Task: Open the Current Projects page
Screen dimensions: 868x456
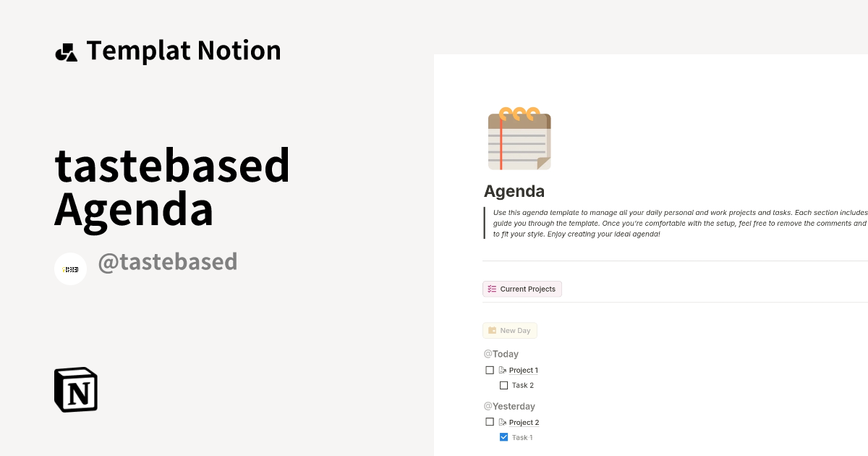Action: point(529,288)
